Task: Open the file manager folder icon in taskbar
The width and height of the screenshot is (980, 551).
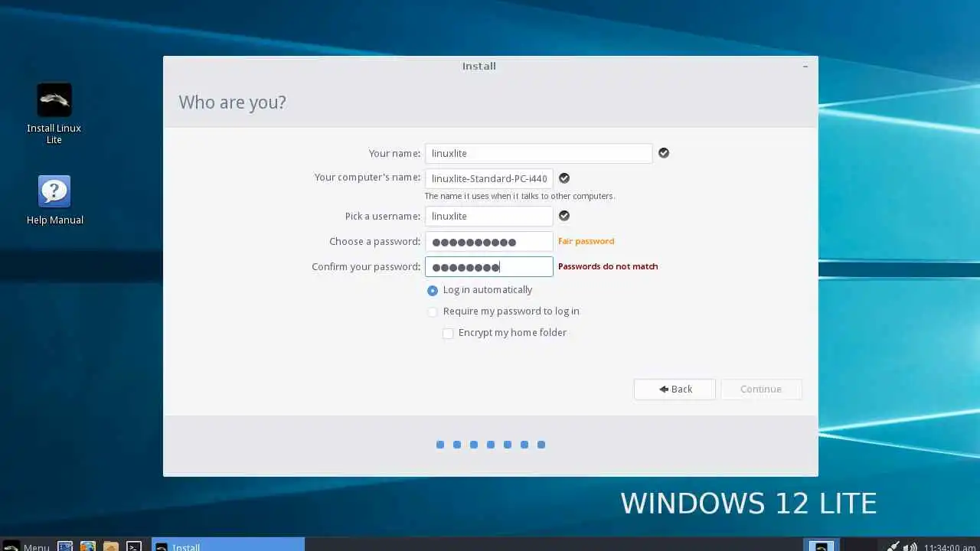Action: point(111,546)
